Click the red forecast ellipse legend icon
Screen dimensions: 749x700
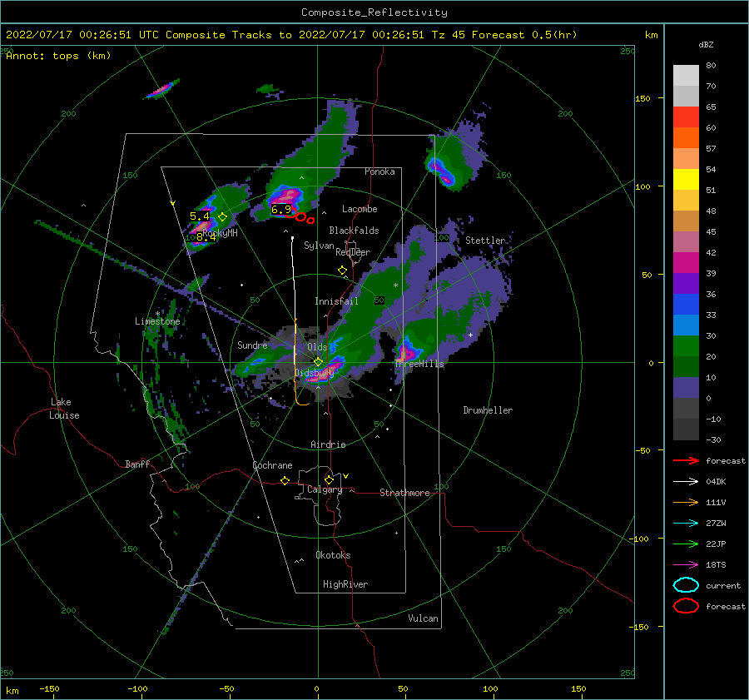pos(686,606)
